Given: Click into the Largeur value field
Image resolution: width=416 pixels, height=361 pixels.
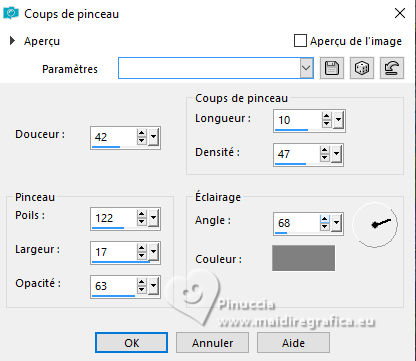Looking at the screenshot, I should click(x=114, y=252).
